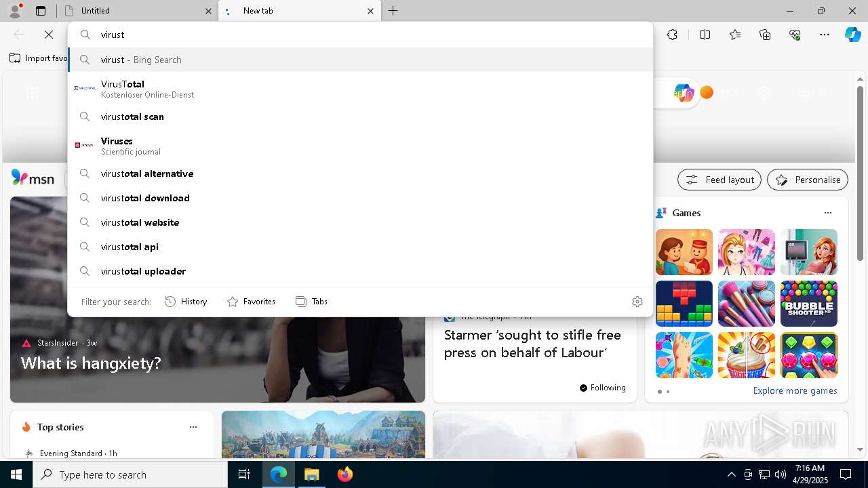The width and height of the screenshot is (868, 488).
Task: Open the Import favorites bookmark
Action: click(x=39, y=58)
